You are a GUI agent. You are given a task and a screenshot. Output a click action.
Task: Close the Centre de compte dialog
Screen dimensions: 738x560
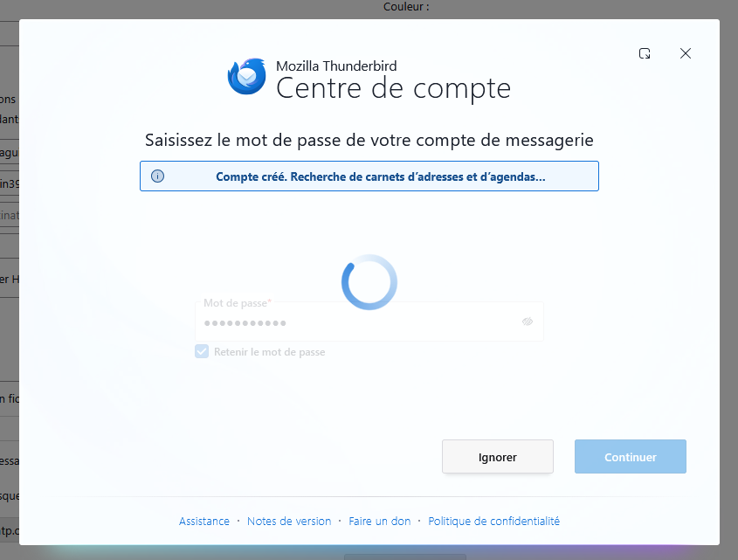click(x=686, y=53)
